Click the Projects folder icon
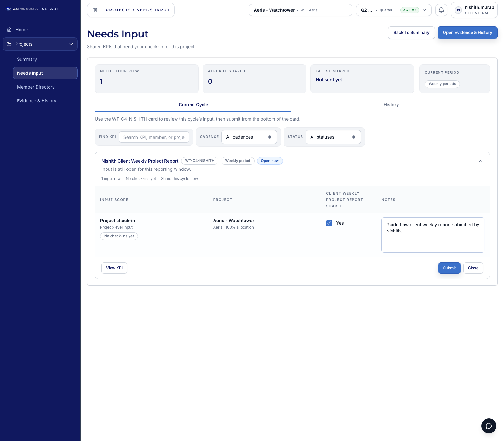The image size is (504, 441). click(9, 44)
